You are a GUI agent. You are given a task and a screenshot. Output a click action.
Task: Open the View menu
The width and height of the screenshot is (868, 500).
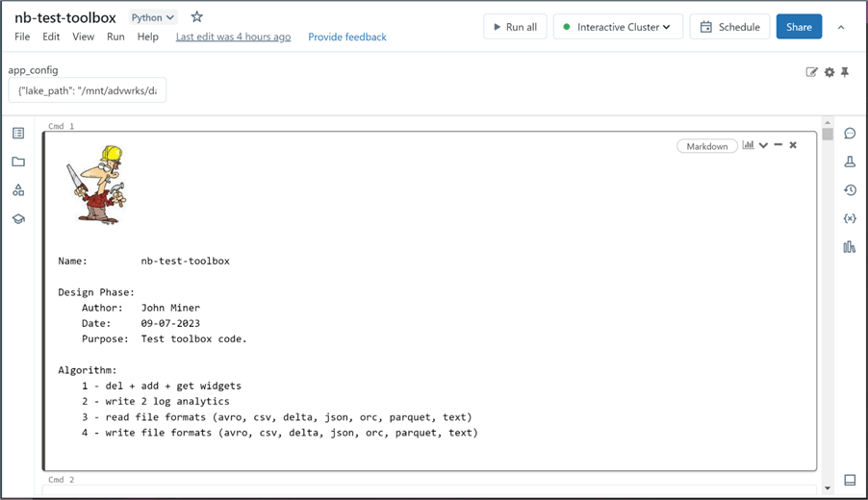pyautogui.click(x=83, y=37)
